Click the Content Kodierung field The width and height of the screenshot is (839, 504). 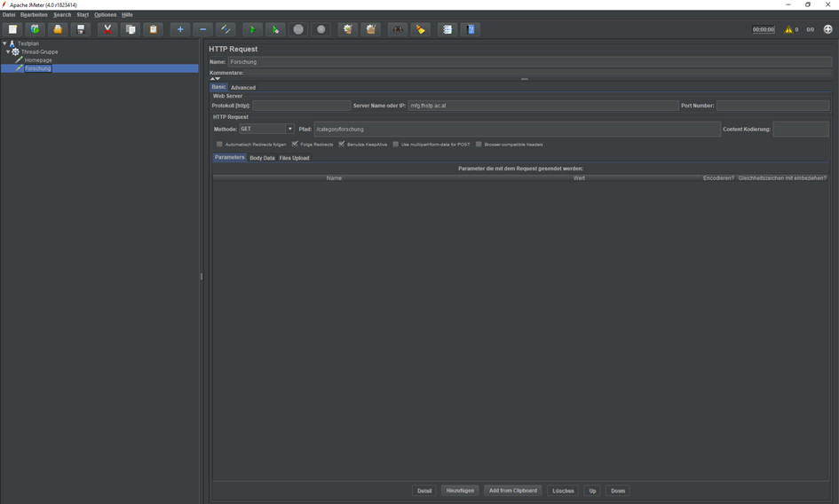coord(801,129)
